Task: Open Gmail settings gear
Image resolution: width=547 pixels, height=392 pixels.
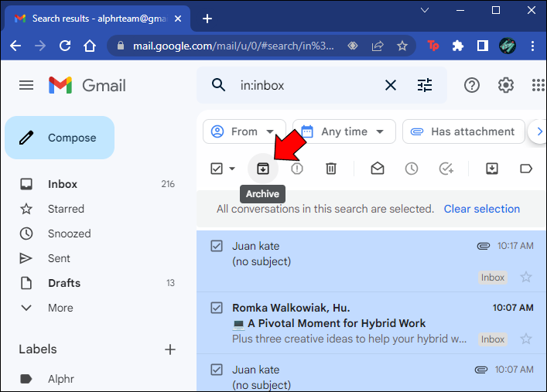Action: point(505,85)
